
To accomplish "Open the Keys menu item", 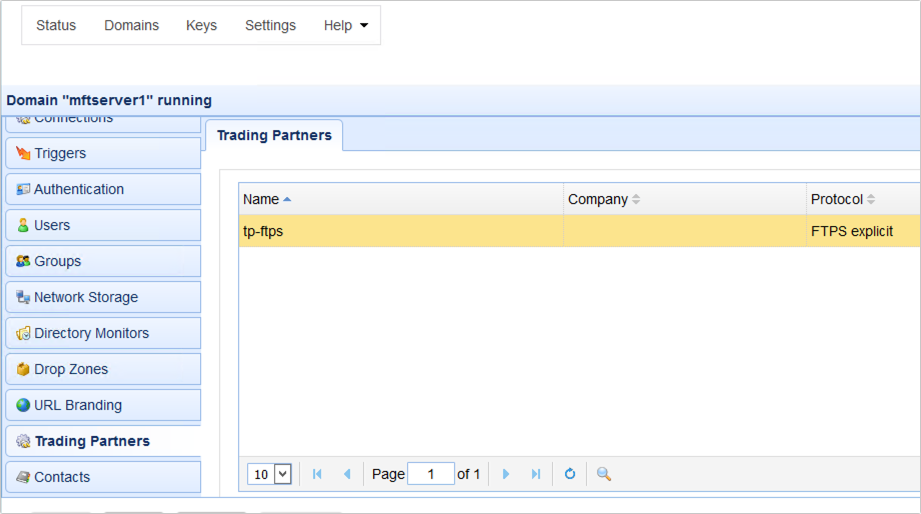I will [201, 25].
